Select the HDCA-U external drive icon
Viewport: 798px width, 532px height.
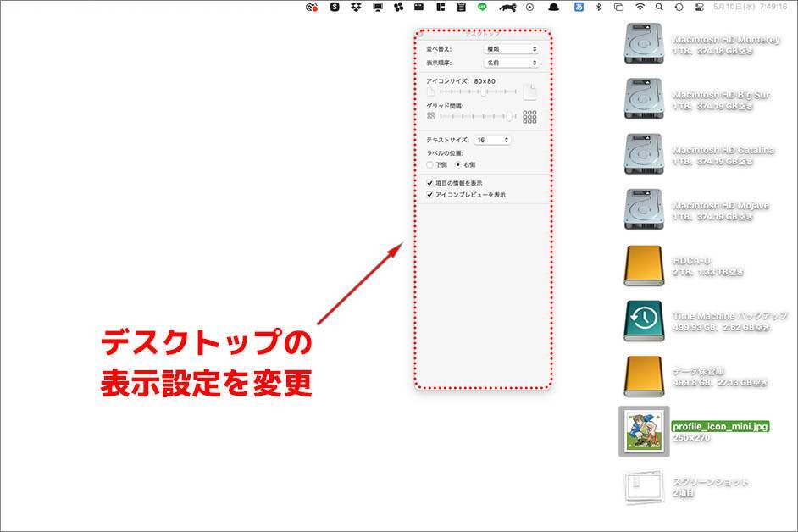(644, 266)
